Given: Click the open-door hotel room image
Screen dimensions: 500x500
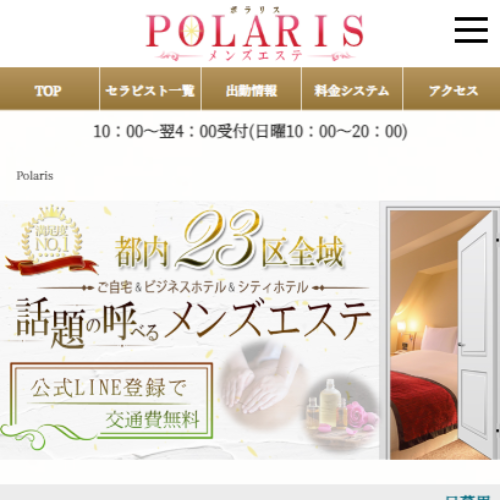Looking at the screenshot, I should pyautogui.click(x=441, y=331).
